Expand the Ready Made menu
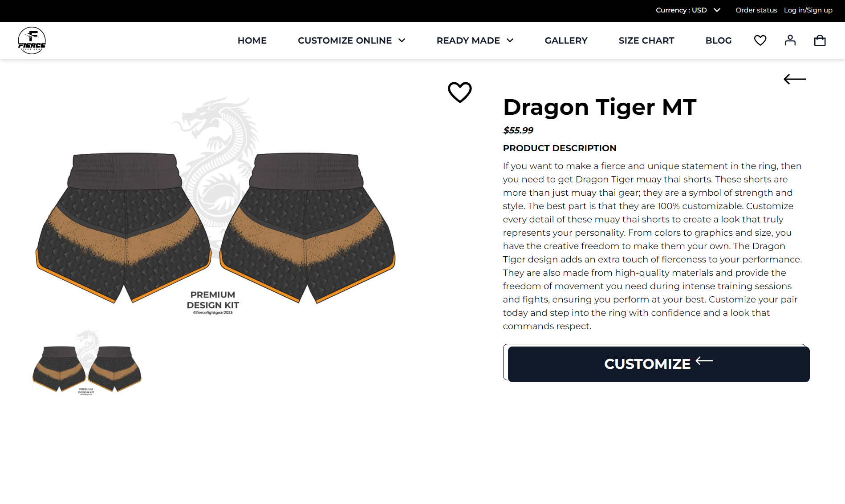The height and width of the screenshot is (504, 845). pyautogui.click(x=475, y=40)
